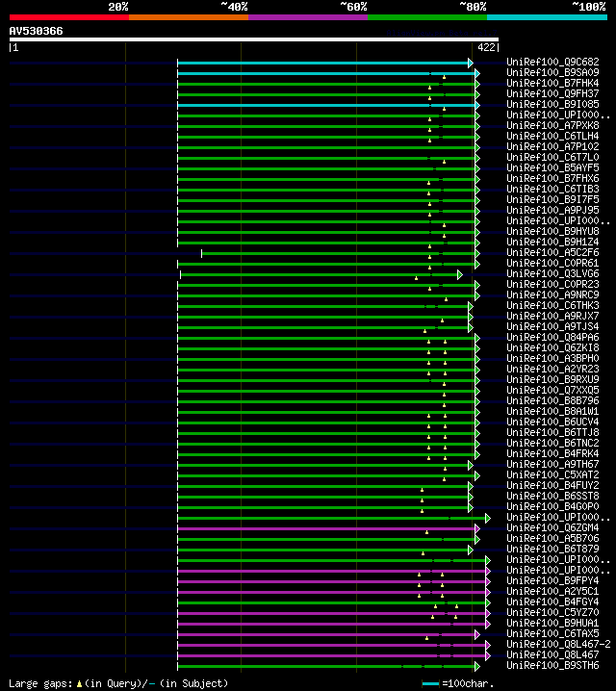
Task: Select the UniRef100_B7FHX6 label
Action: click(552, 178)
